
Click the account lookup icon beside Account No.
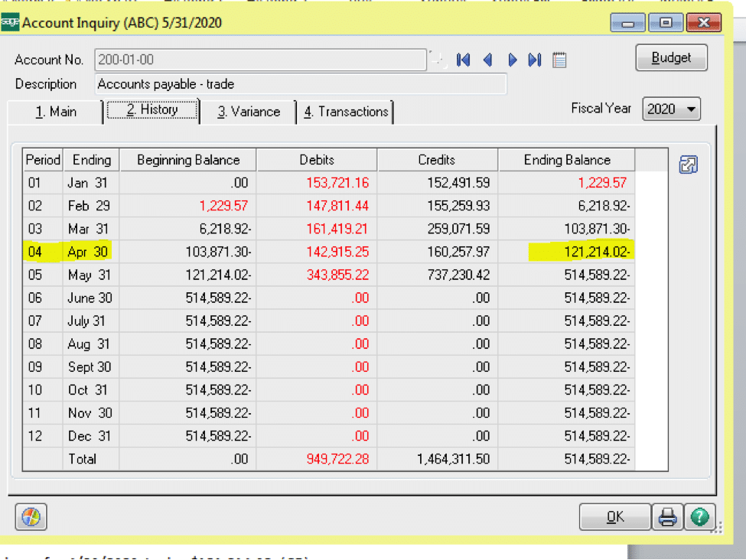click(x=438, y=60)
